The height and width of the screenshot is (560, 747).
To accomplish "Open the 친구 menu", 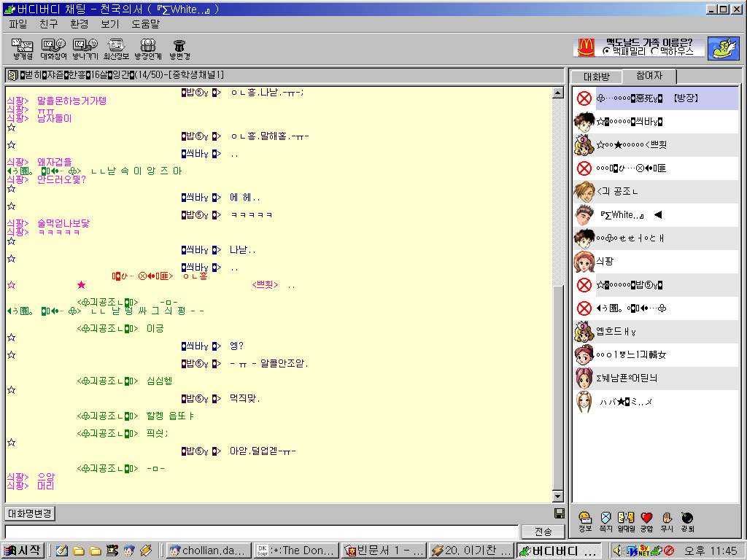I will point(48,24).
